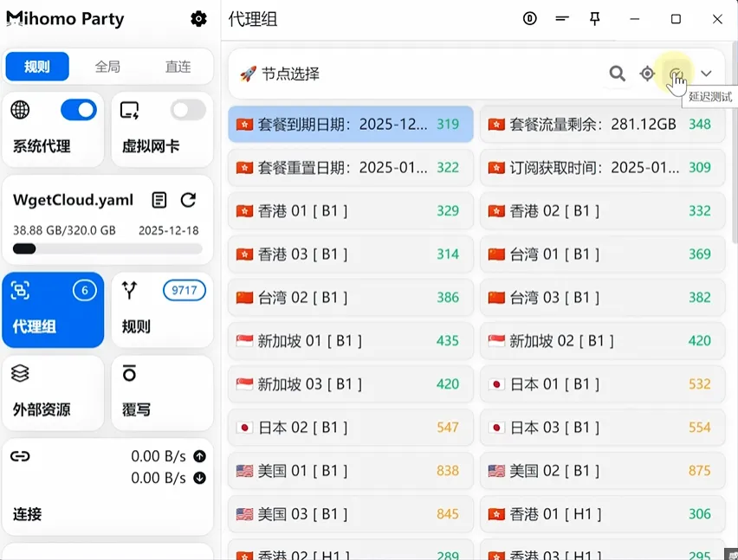This screenshot has height=560, width=738.
Task: Switch to the 直连 mode tab
Action: pos(178,66)
